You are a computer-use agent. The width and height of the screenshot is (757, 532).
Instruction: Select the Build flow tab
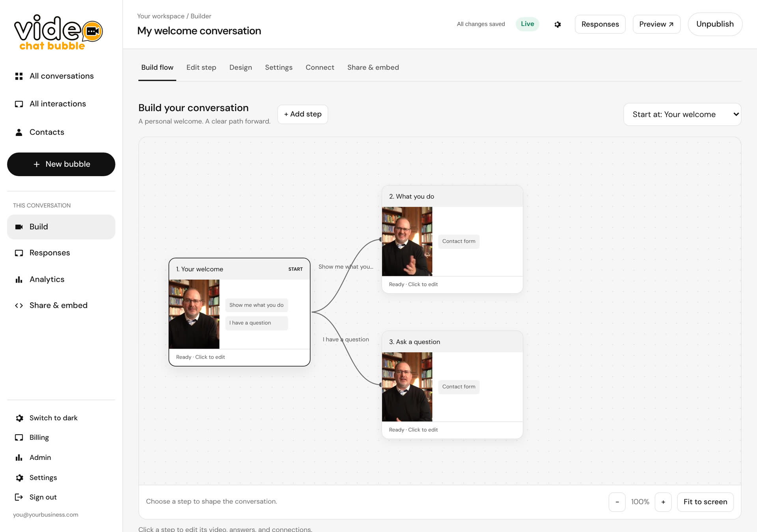[x=157, y=67]
